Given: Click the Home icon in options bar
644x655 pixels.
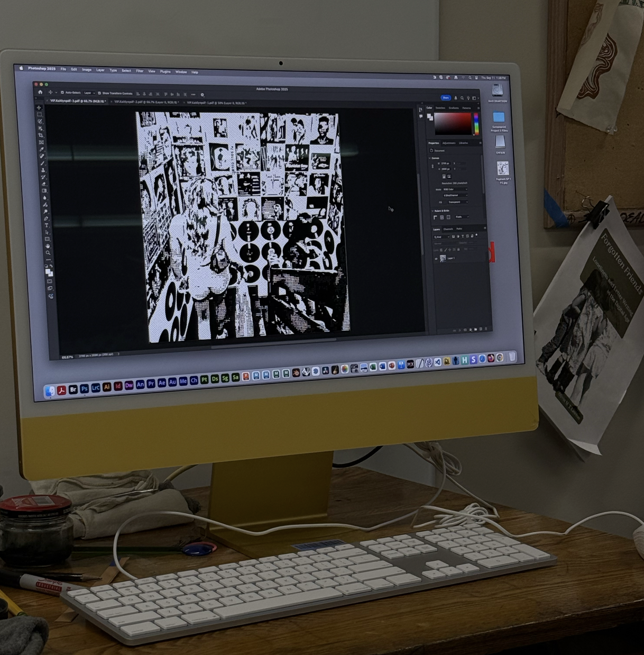Looking at the screenshot, I should pos(40,92).
